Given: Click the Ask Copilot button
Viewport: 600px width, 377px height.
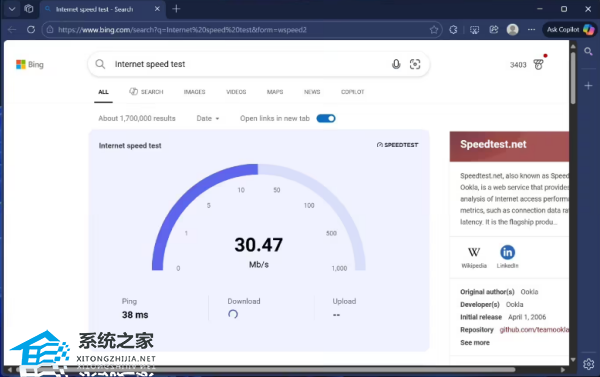Looking at the screenshot, I should click(570, 29).
